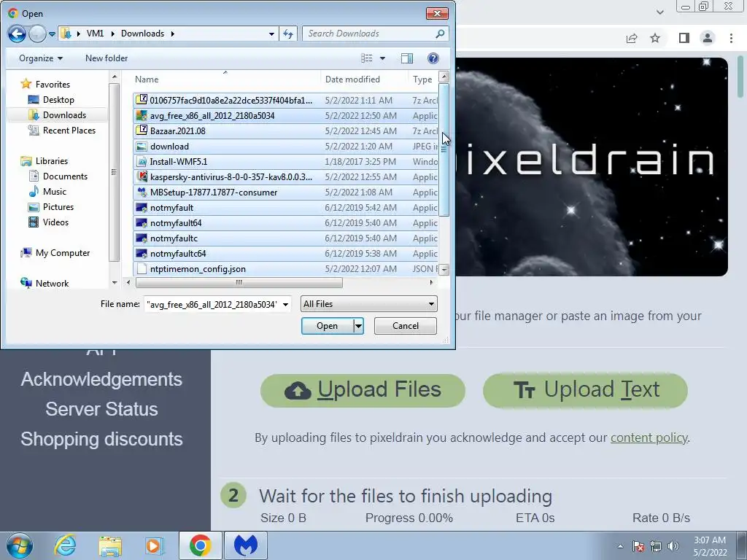Select the kaspersky-antivirus installer file
The width and height of the screenshot is (747, 560).
(285, 176)
